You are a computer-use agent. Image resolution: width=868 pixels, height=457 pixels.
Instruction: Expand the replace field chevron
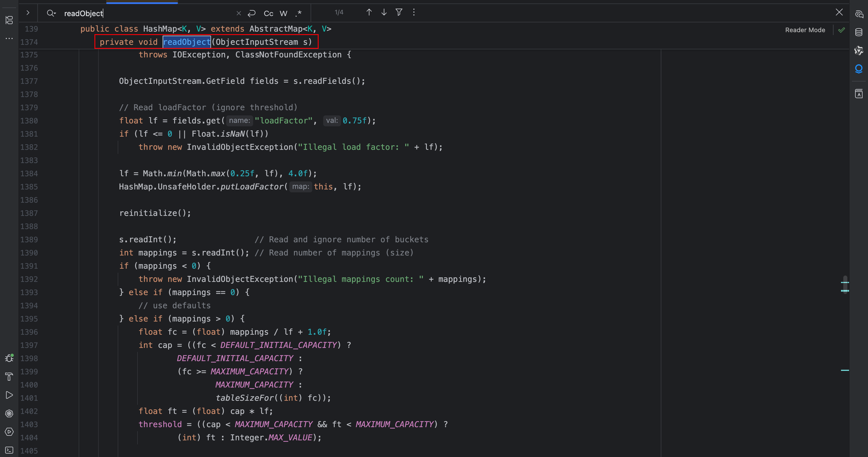(28, 13)
